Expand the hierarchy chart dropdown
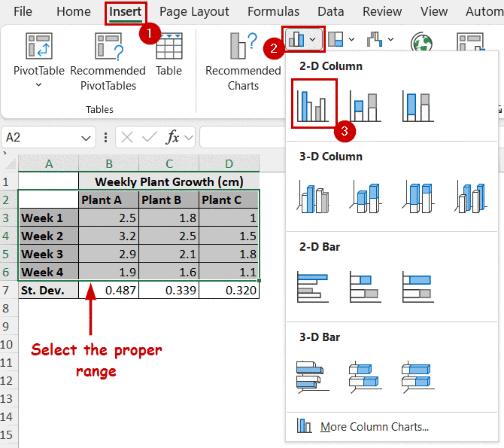504x448 pixels. 351,40
